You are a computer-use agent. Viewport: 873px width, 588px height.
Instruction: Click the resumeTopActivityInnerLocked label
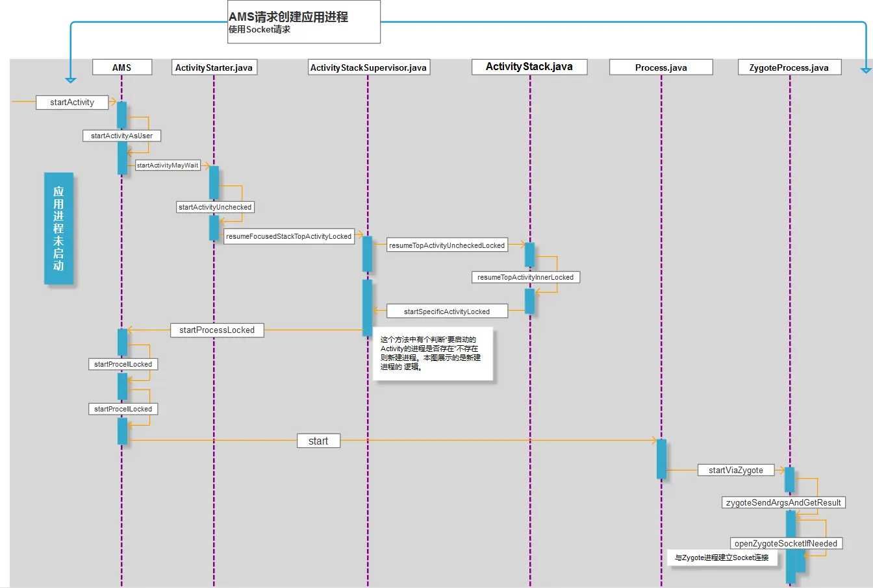[525, 277]
